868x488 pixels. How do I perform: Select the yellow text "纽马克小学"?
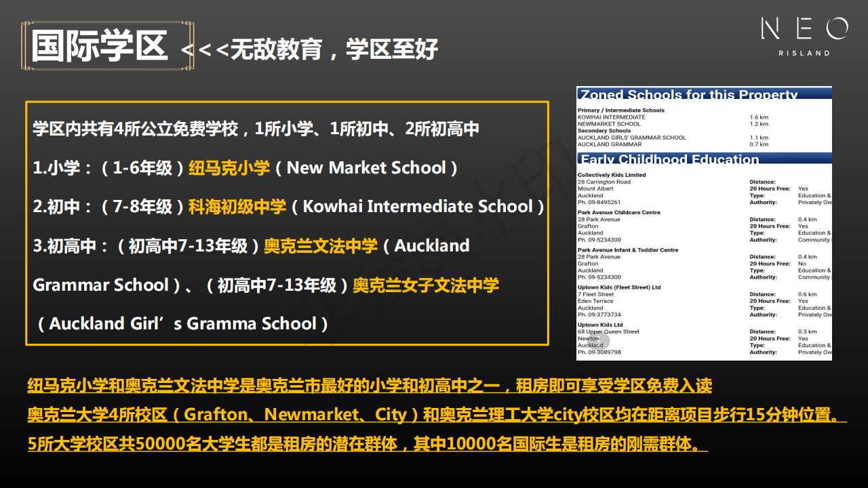coord(229,167)
